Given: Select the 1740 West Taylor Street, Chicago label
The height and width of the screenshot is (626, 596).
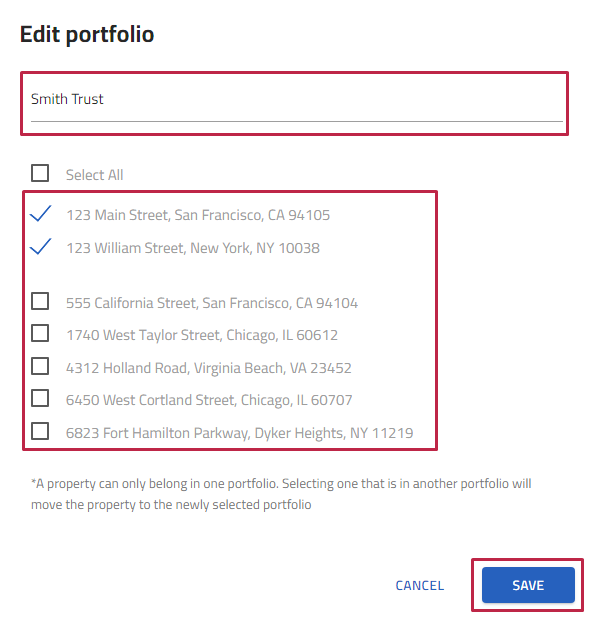Looking at the screenshot, I should 202,335.
